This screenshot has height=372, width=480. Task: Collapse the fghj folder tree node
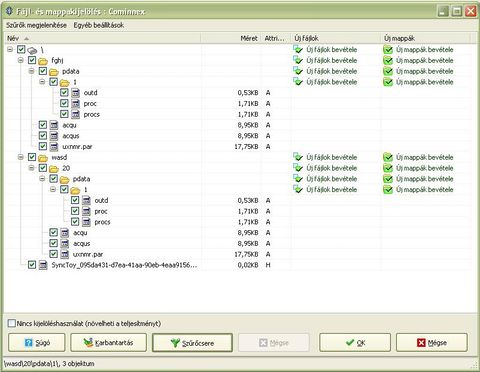pyautogui.click(x=21, y=60)
